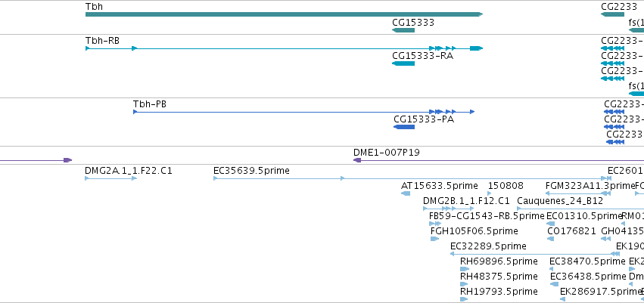The image size is (644, 303).
Task: Select the FB59-CG1543-RB.5prime glyph
Action: (x=435, y=224)
